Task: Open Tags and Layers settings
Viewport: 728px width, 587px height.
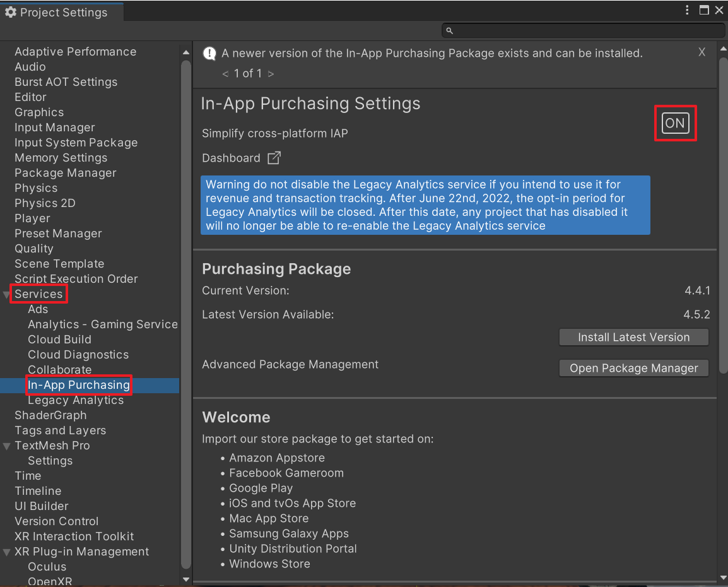Action: (x=61, y=430)
